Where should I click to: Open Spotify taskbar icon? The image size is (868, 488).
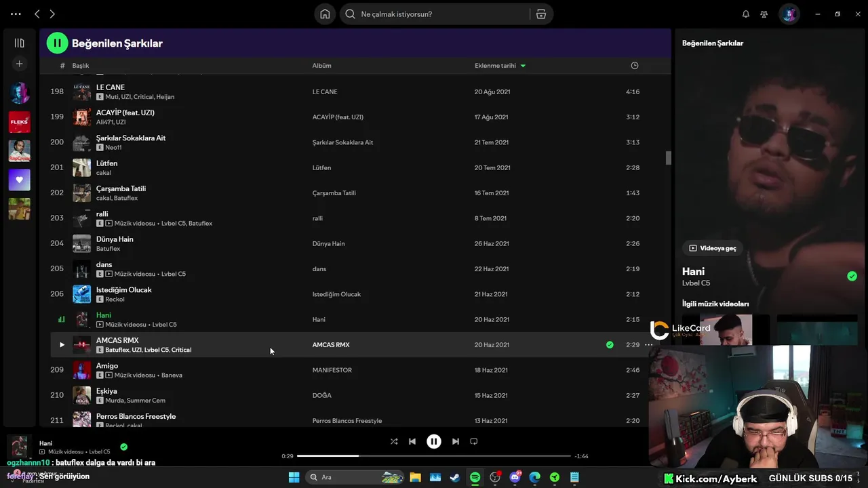coord(475,477)
